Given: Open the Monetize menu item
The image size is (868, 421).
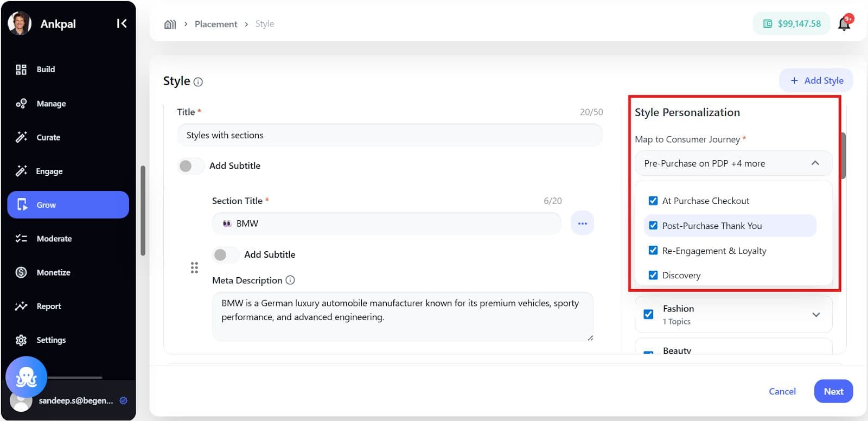Looking at the screenshot, I should pyautogui.click(x=53, y=272).
